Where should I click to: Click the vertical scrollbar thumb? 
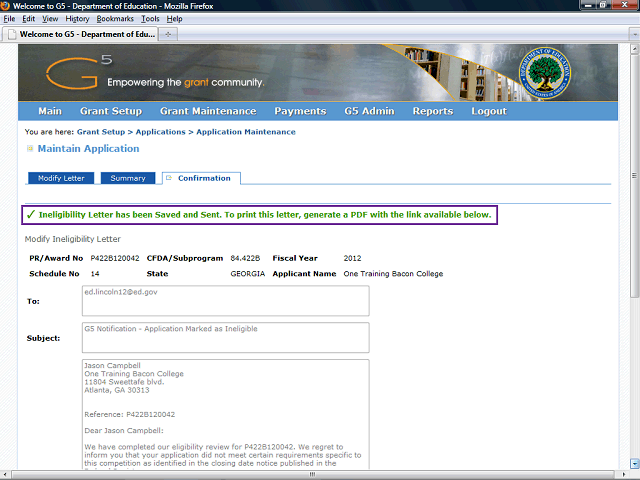pyautogui.click(x=634, y=176)
